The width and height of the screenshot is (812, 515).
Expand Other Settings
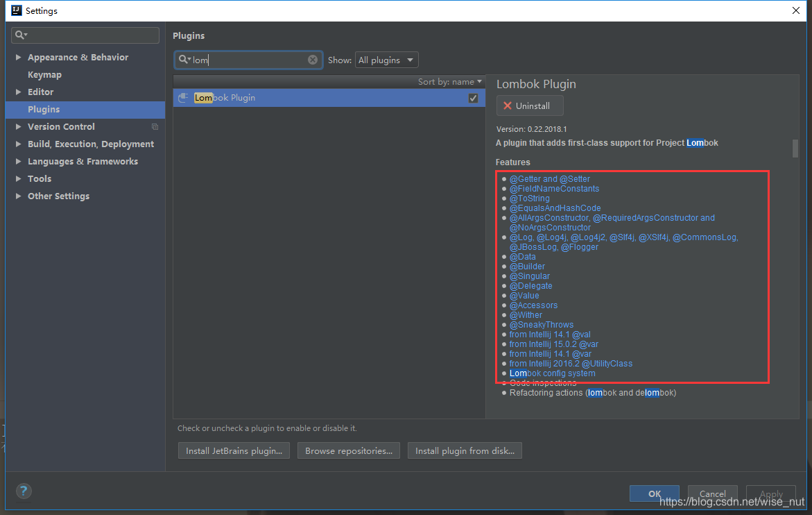(x=18, y=196)
